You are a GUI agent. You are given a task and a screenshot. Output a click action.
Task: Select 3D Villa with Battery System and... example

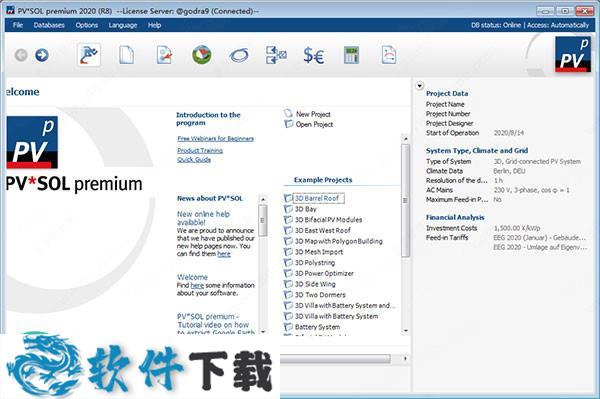[x=345, y=305]
